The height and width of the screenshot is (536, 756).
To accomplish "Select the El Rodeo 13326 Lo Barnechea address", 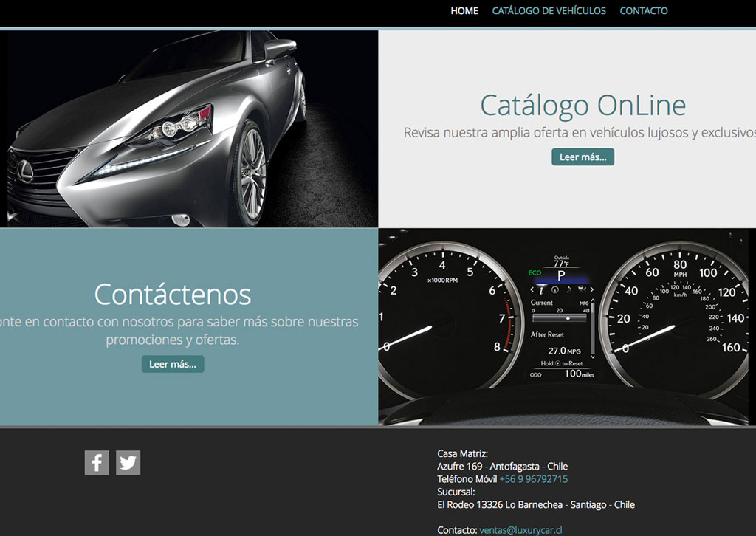I will coord(536,505).
